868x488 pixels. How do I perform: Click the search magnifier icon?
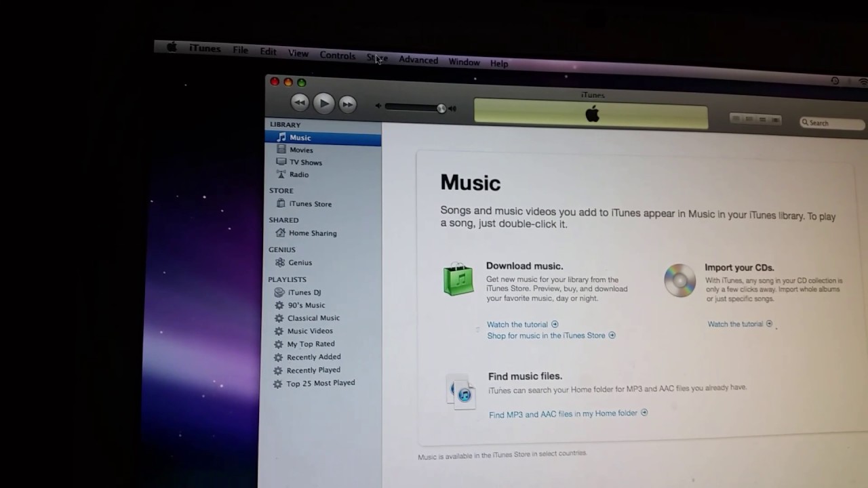(x=806, y=123)
